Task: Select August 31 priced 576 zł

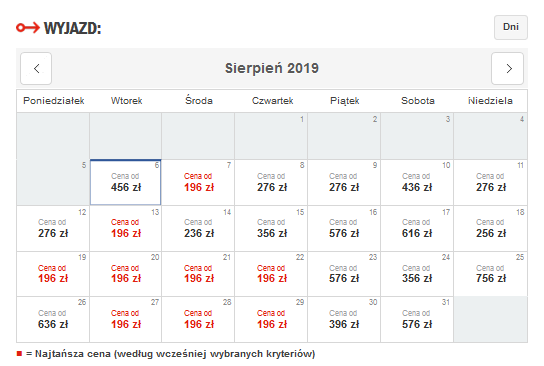Action: [417, 319]
